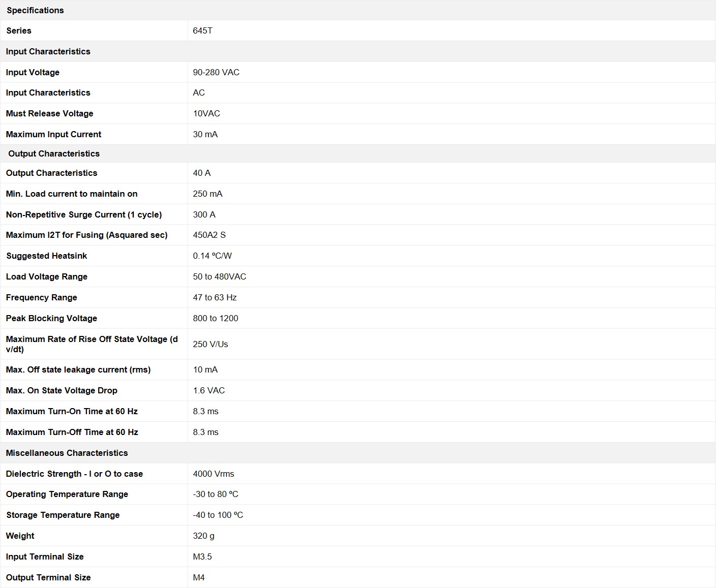Viewport: 716px width, 588px height.
Task: Click the AC input characteristics value
Action: (x=199, y=92)
